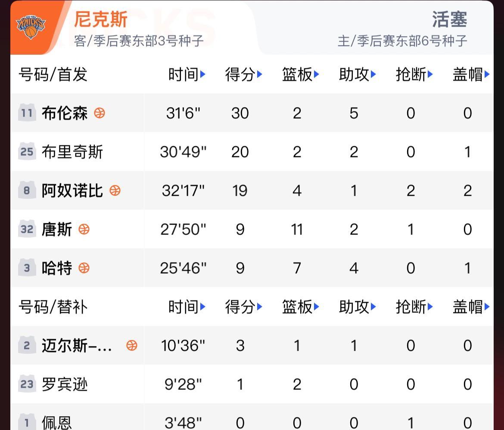Viewport: 504px width, 430px height.
Task: Select 迈尔斯's time 10'36"
Action: tap(183, 346)
